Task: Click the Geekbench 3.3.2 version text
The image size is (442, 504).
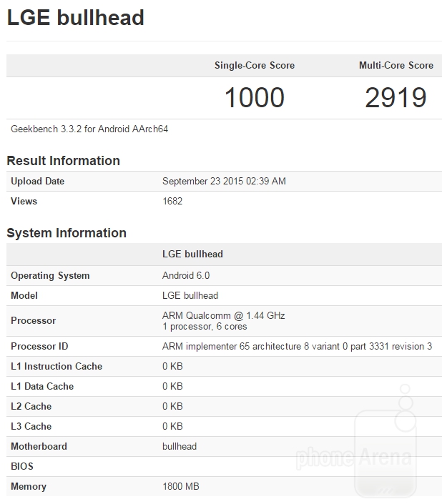Action: (89, 129)
